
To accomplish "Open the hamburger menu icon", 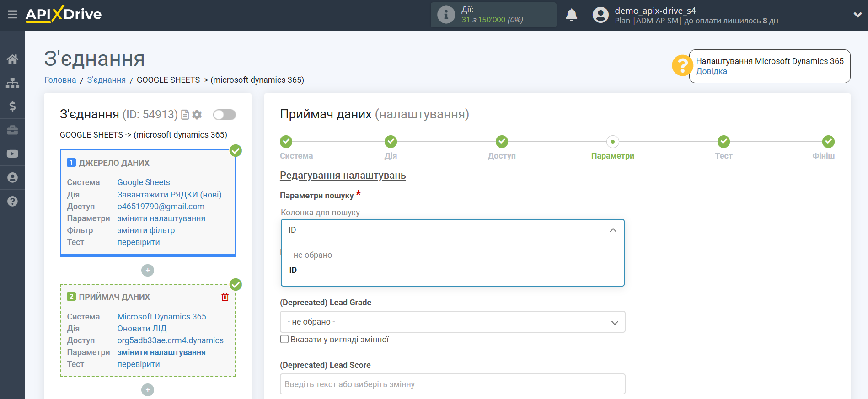I will 12,15.
